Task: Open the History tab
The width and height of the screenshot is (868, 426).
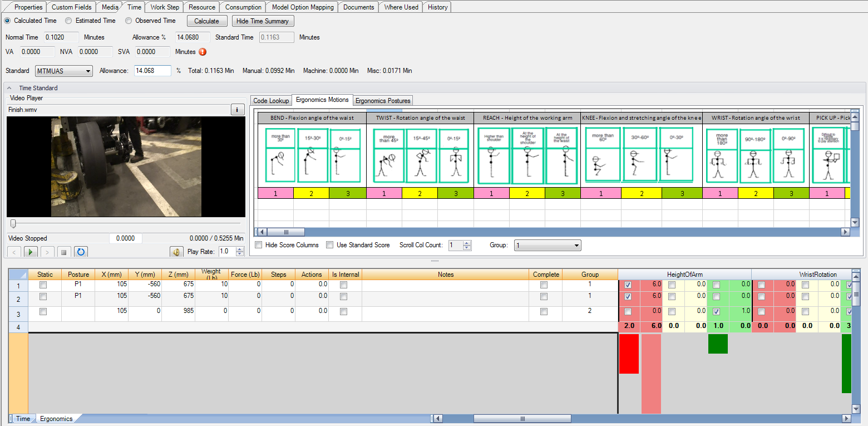Action: click(438, 7)
